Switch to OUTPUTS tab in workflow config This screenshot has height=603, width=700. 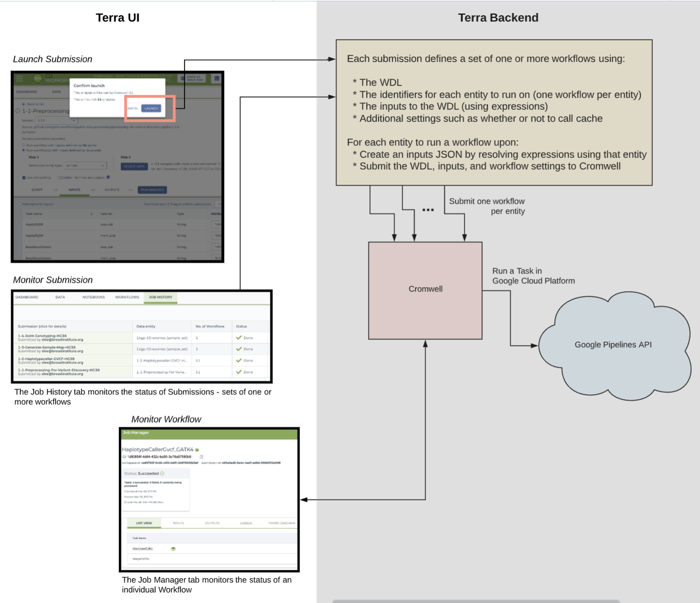pos(112,190)
